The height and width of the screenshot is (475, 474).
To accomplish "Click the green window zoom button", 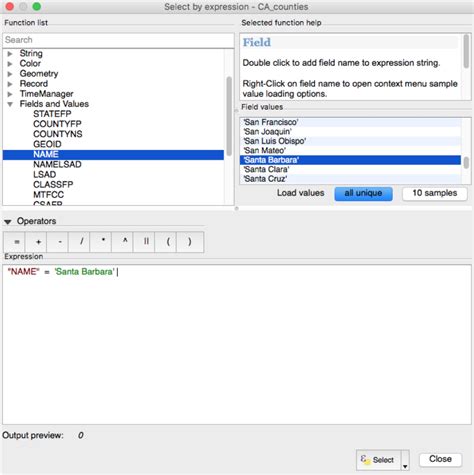I will point(37,6).
